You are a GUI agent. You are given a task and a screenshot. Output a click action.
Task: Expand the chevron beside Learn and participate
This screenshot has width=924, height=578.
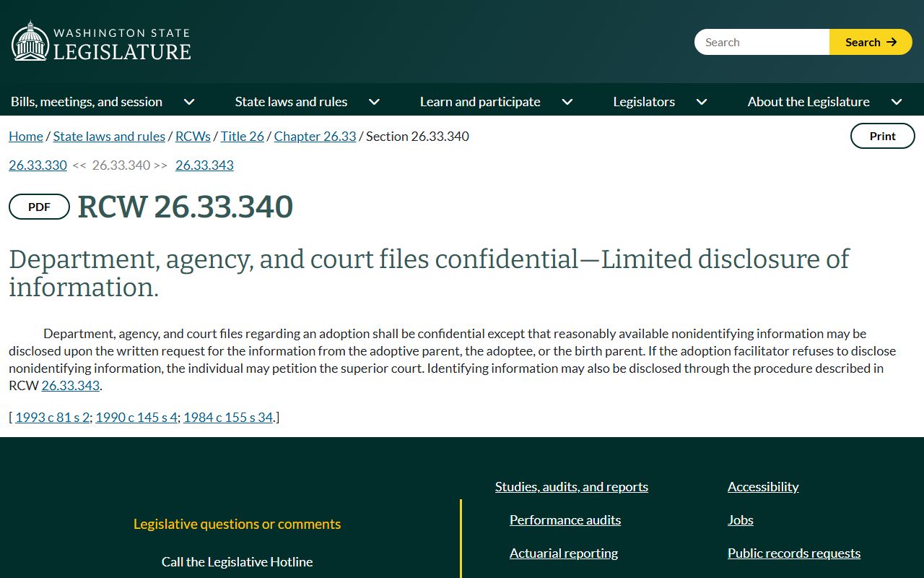(x=567, y=102)
